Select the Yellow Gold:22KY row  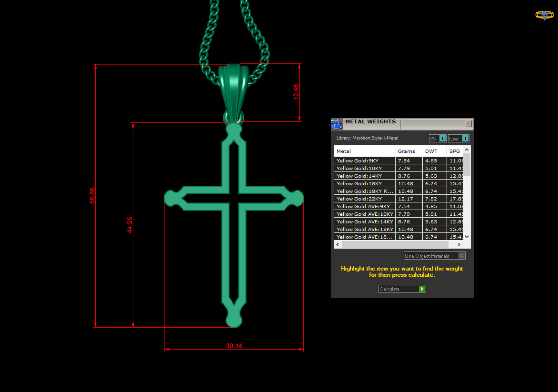[x=398, y=199]
